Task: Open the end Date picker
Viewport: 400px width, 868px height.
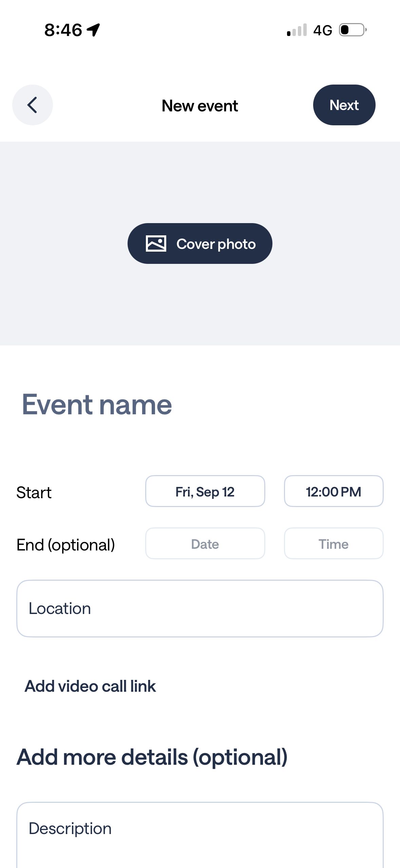Action: tap(205, 544)
